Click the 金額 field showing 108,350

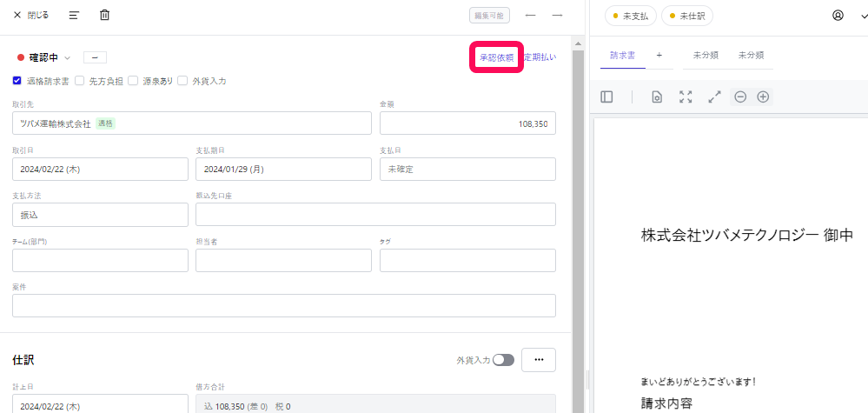(467, 123)
